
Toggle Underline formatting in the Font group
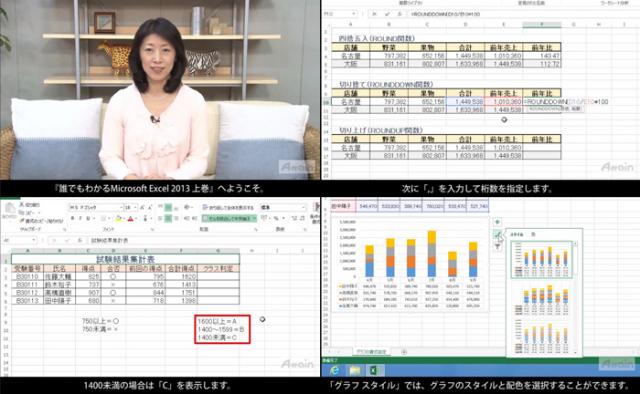[88, 219]
